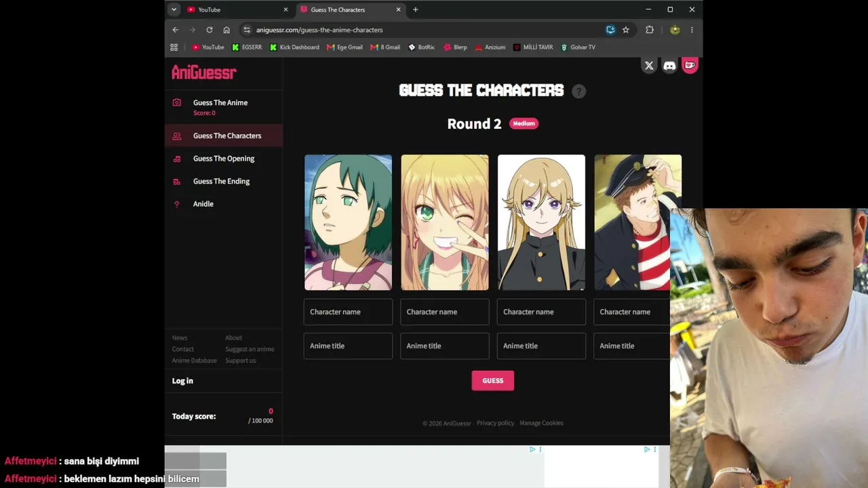
Task: Click the pink support cup icon
Action: [x=690, y=65]
